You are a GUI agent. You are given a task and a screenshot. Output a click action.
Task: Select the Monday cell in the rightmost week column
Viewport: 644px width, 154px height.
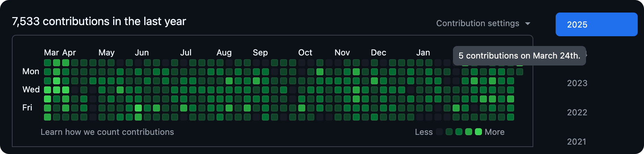pyautogui.click(x=520, y=72)
